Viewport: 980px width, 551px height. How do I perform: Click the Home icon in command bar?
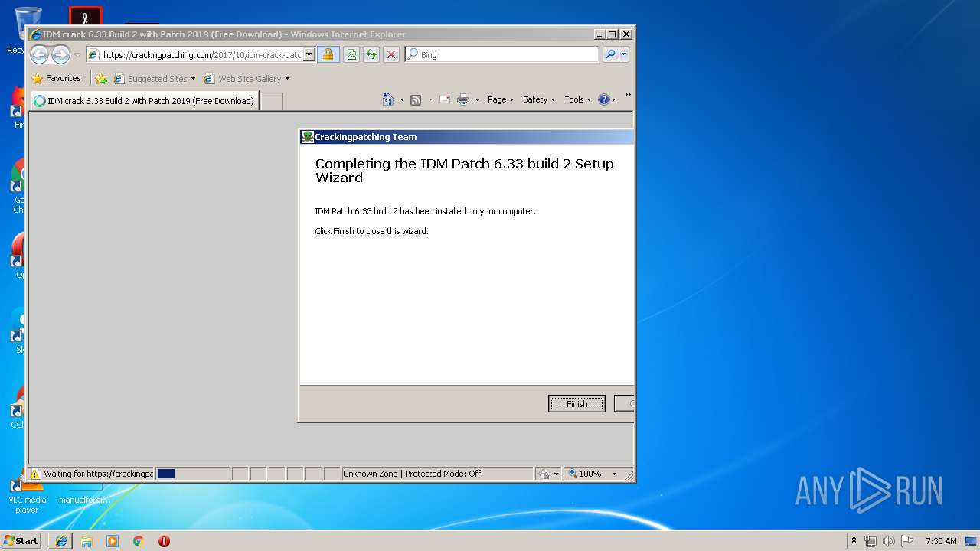click(388, 99)
